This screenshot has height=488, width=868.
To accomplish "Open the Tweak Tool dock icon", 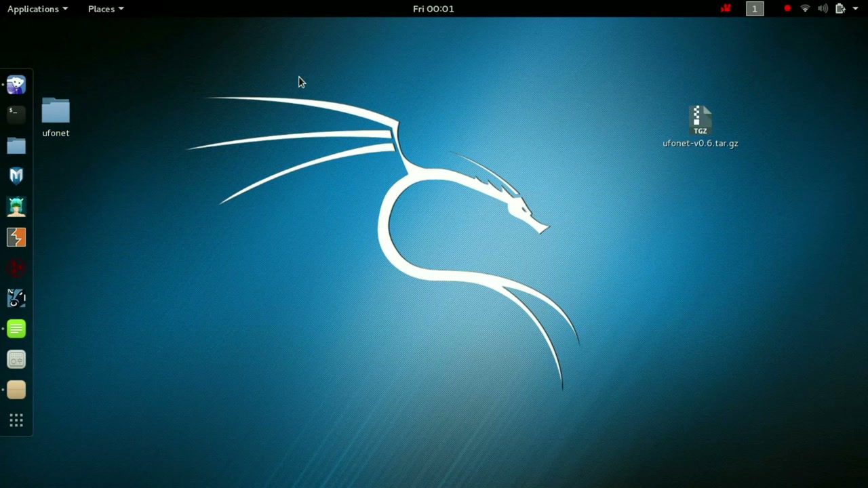I will 16,359.
